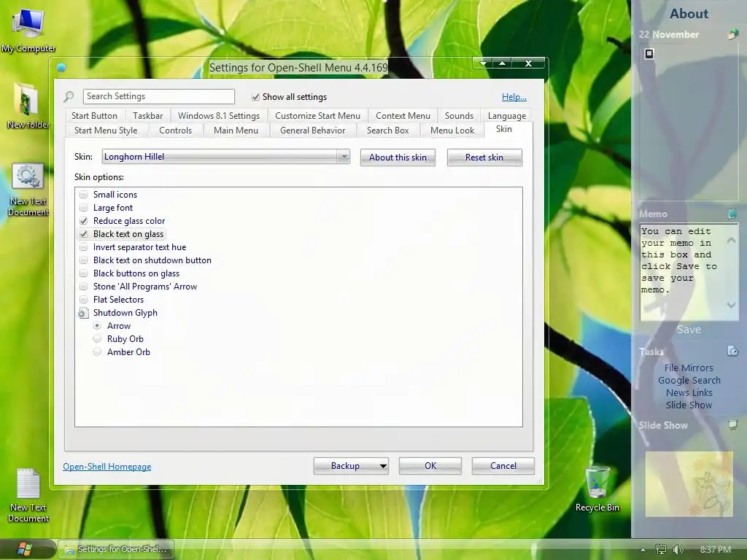Image resolution: width=747 pixels, height=560 pixels.
Task: Open Language tab
Action: [x=507, y=116]
